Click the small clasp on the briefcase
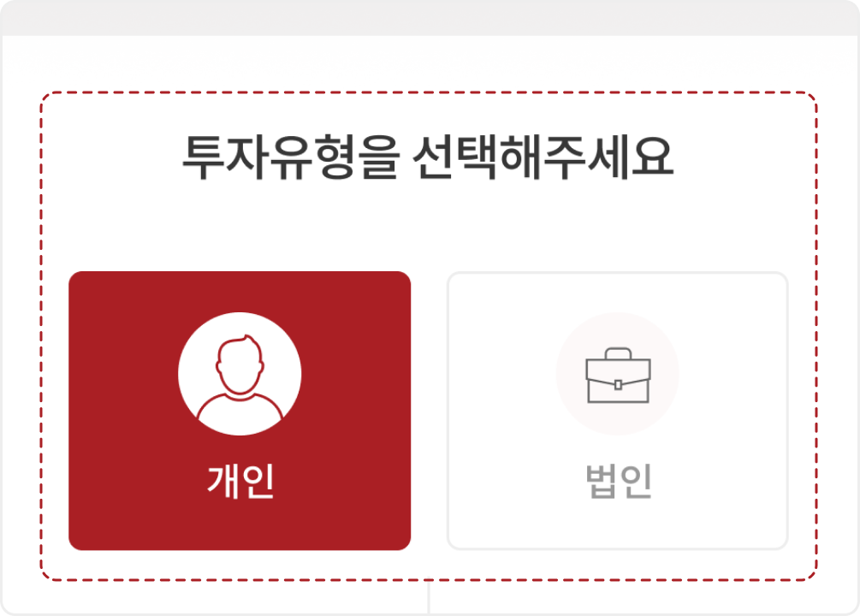Viewport: 860px width, 616px height. click(x=618, y=384)
